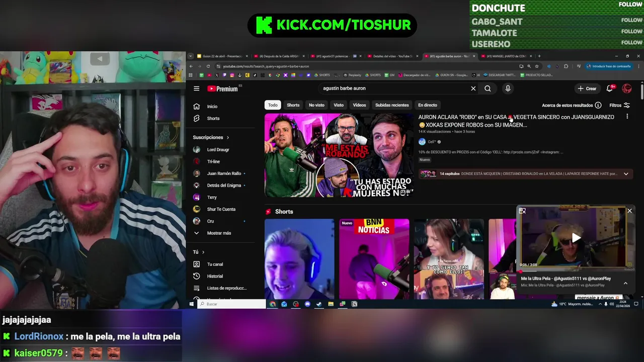This screenshot has height=362, width=644.
Task: Switch to the agustin51 polemicas tab
Action: 336,56
